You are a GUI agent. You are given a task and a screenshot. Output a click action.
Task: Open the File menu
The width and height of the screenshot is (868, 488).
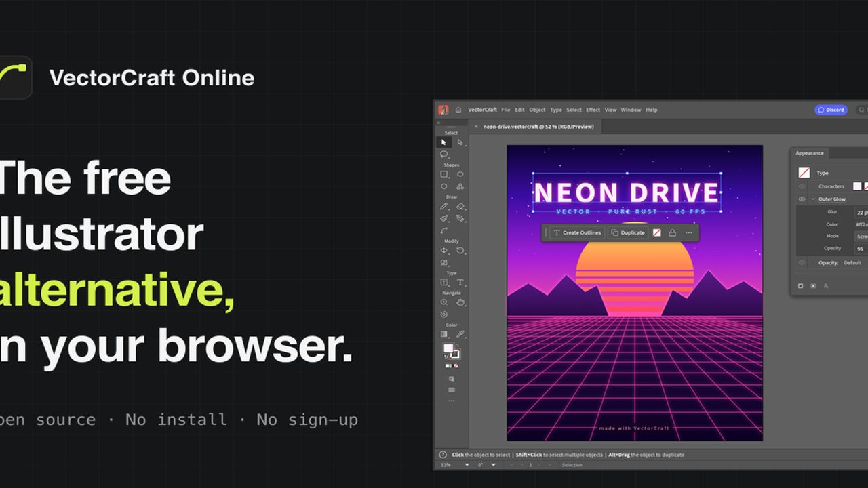(x=505, y=110)
